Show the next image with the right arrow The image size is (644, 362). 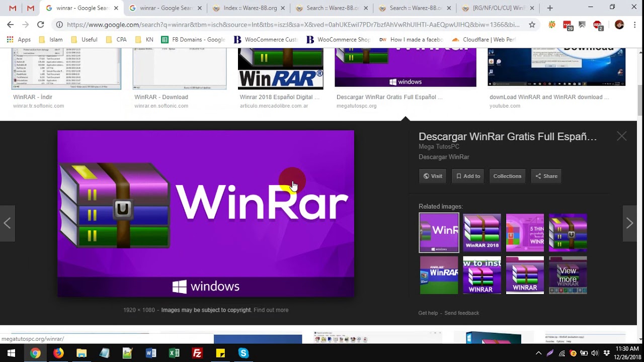629,223
